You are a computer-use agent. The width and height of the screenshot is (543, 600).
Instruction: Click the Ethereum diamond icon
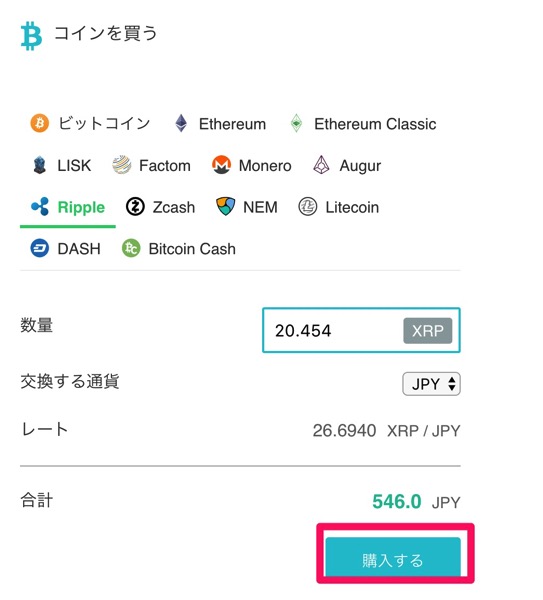181,123
